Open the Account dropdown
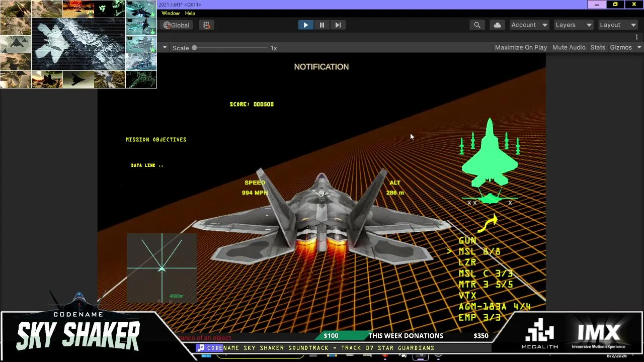The height and width of the screenshot is (362, 644). click(529, 25)
